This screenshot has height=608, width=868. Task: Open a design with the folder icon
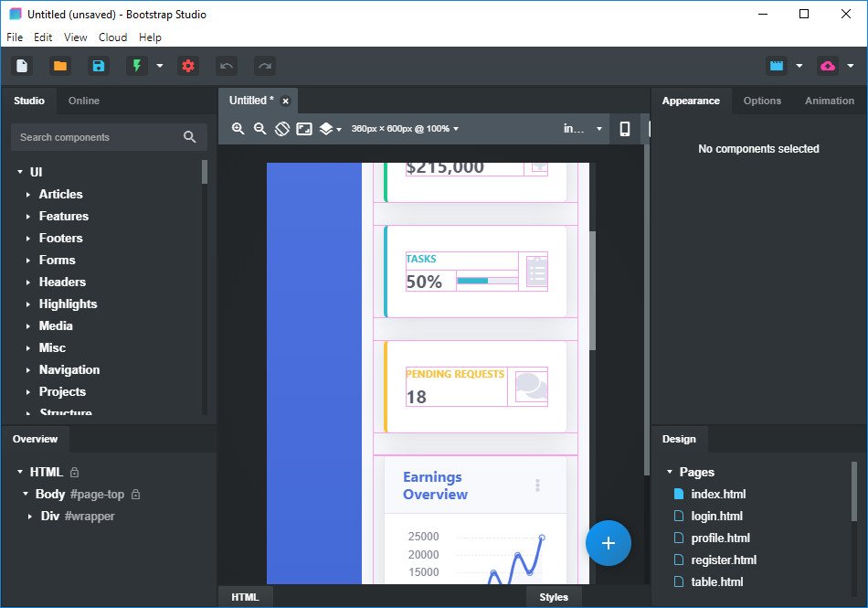tap(60, 66)
